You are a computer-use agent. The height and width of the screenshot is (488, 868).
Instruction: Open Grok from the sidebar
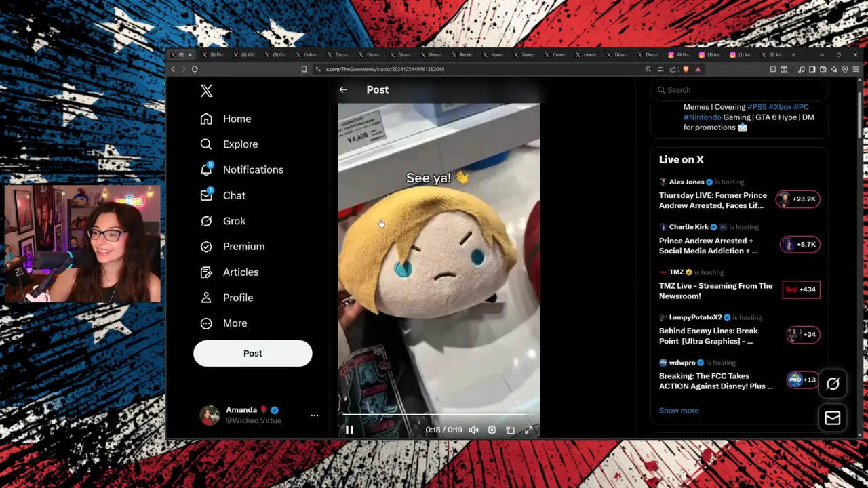pyautogui.click(x=223, y=221)
